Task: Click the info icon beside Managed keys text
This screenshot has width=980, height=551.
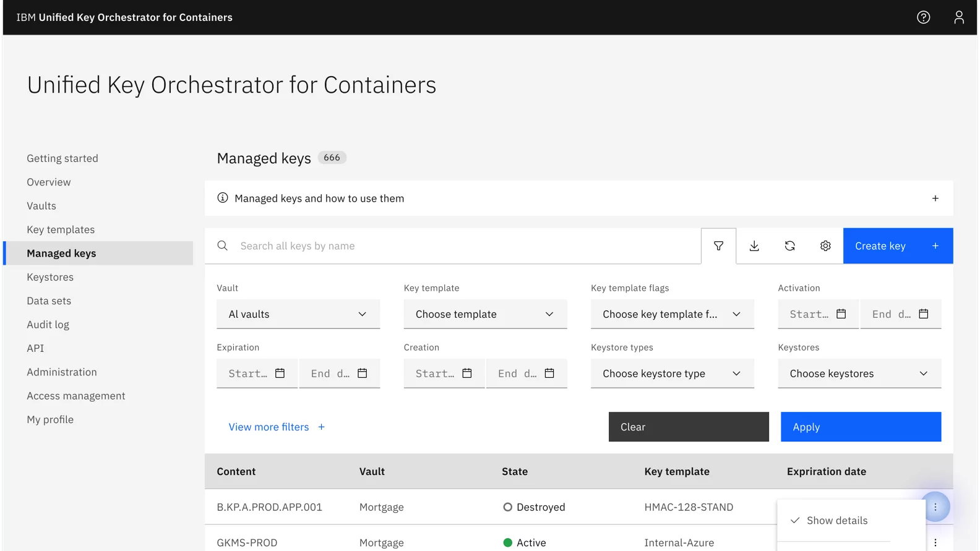Action: click(x=223, y=198)
